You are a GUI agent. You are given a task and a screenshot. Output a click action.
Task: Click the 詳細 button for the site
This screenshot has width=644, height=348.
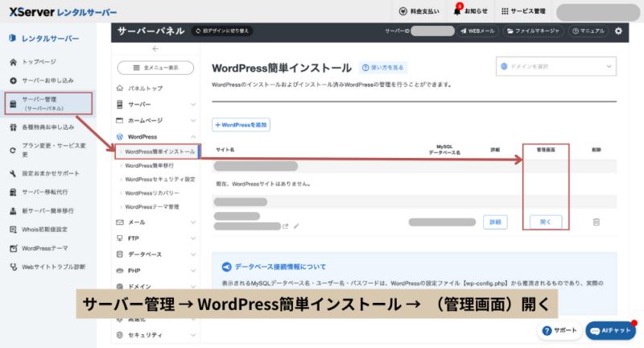(x=495, y=222)
